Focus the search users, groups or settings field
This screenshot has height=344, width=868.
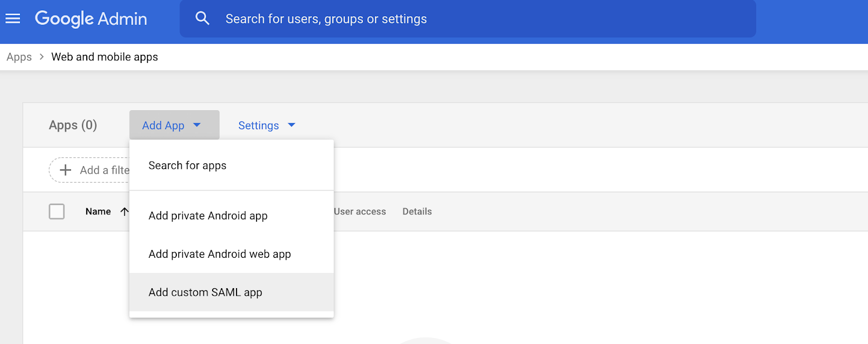coord(468,19)
